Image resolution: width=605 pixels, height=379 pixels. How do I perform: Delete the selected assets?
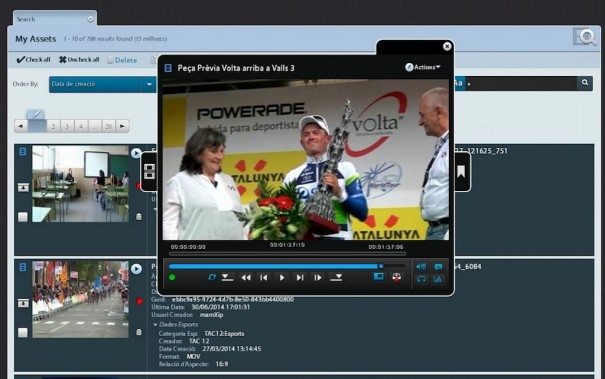[122, 60]
